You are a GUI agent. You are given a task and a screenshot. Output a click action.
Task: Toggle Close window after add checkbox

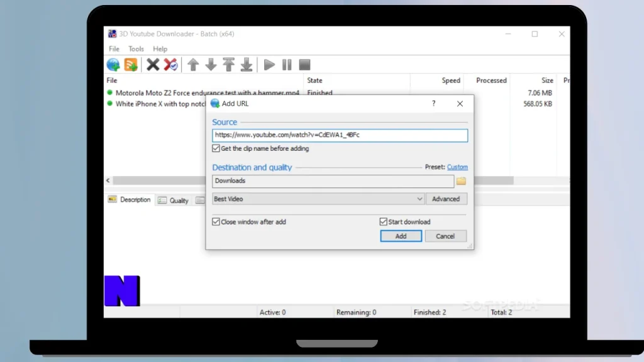click(x=216, y=222)
